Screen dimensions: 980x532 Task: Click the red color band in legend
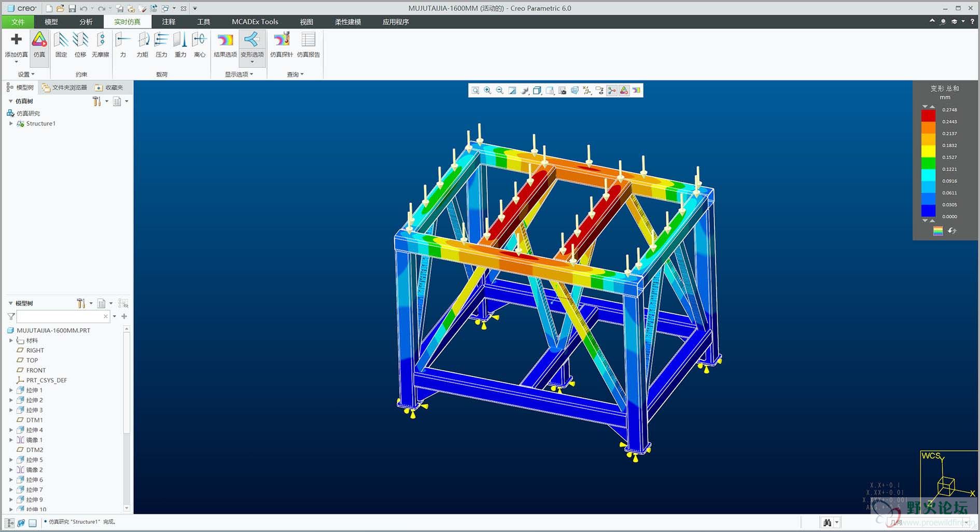coord(928,116)
